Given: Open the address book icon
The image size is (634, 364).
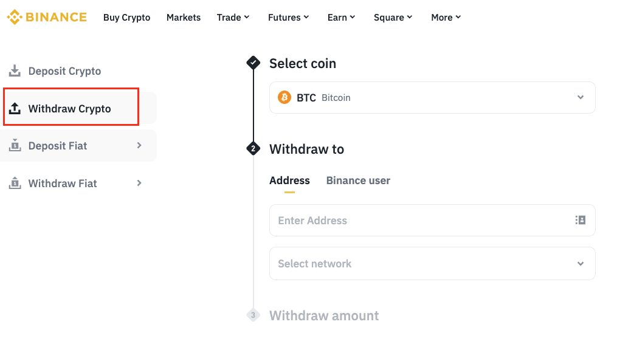Looking at the screenshot, I should coord(581,220).
